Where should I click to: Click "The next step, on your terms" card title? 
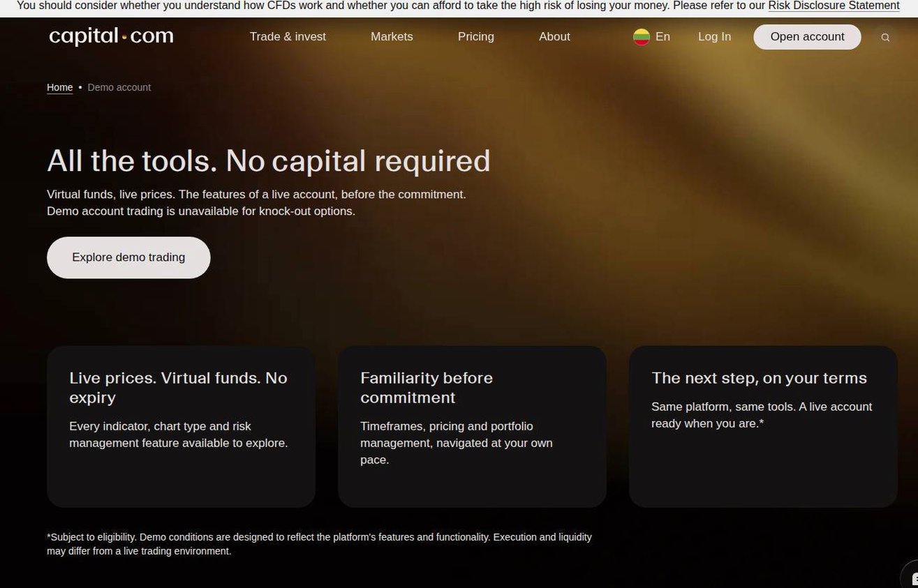[759, 378]
